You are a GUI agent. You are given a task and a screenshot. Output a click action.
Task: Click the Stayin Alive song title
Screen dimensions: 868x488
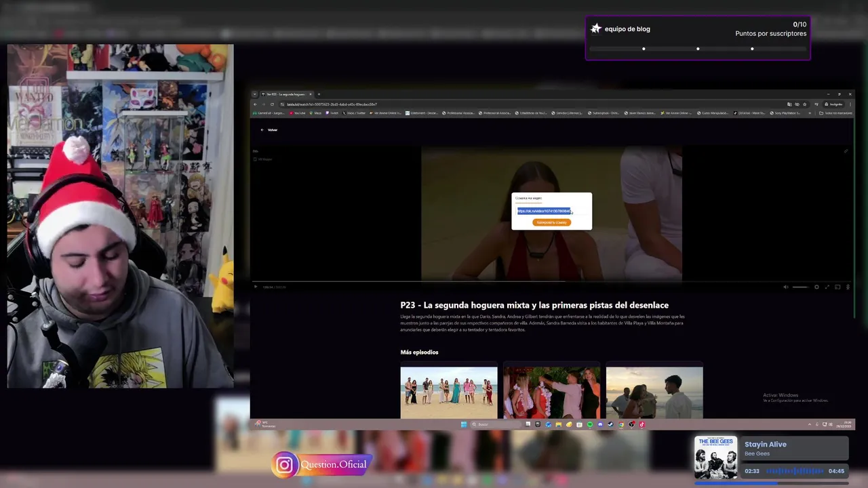(x=766, y=444)
